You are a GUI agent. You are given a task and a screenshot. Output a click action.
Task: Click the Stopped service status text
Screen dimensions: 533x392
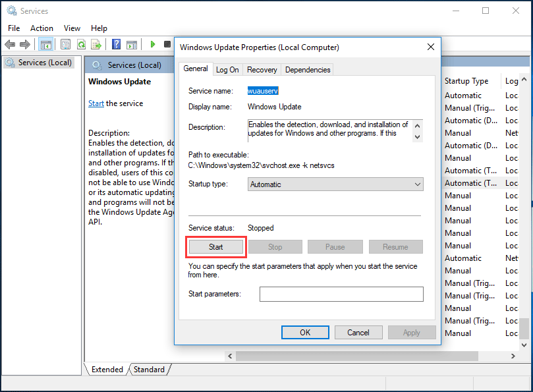(261, 228)
